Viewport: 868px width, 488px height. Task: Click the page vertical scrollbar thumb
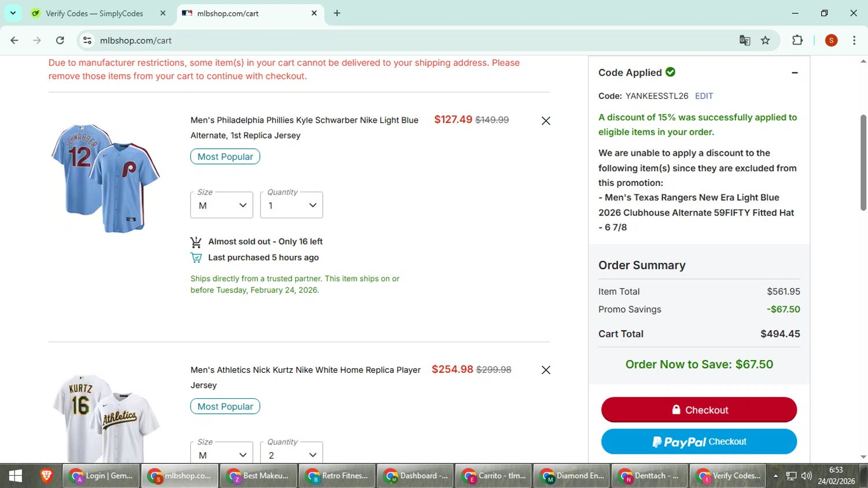[863, 162]
